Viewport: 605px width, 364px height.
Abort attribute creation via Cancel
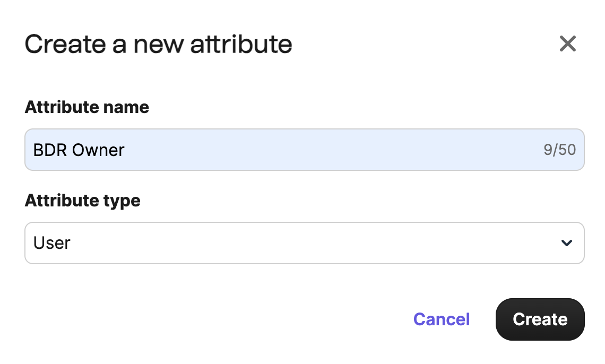click(x=442, y=319)
